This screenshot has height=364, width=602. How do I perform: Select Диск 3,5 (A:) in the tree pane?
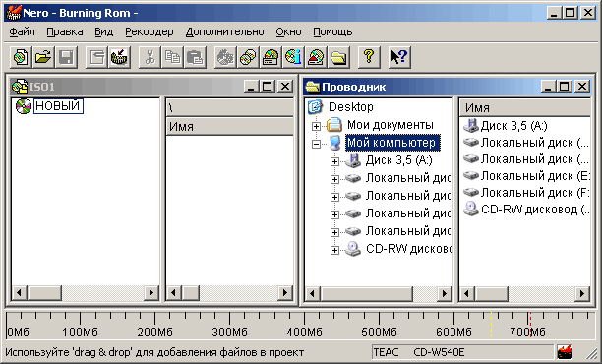pyautogui.click(x=399, y=160)
